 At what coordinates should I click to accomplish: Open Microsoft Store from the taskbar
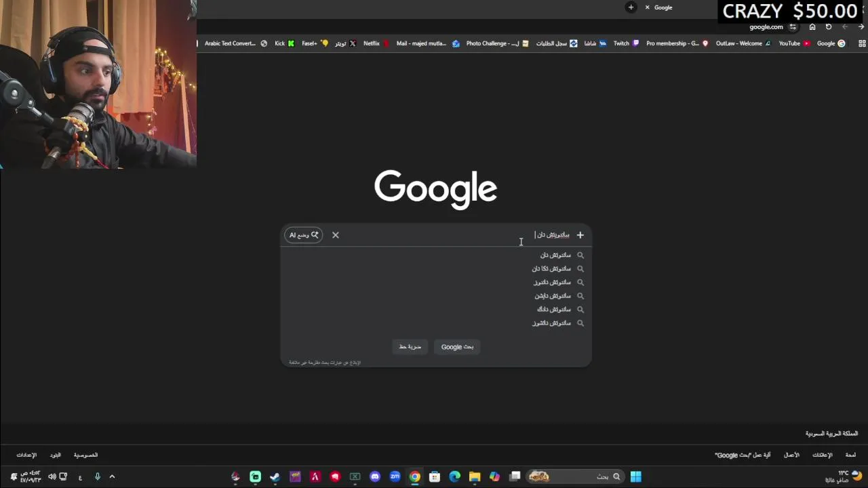435,476
